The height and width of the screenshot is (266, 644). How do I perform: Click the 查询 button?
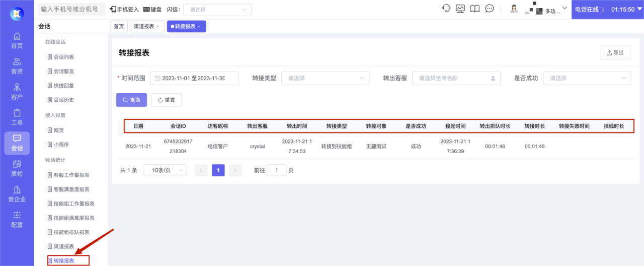131,100
